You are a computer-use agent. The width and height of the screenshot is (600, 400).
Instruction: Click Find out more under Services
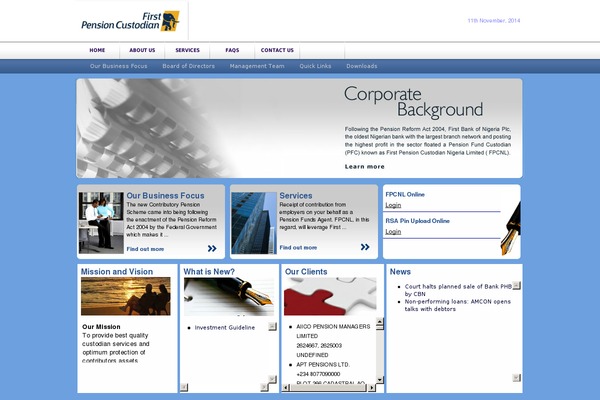(298, 248)
